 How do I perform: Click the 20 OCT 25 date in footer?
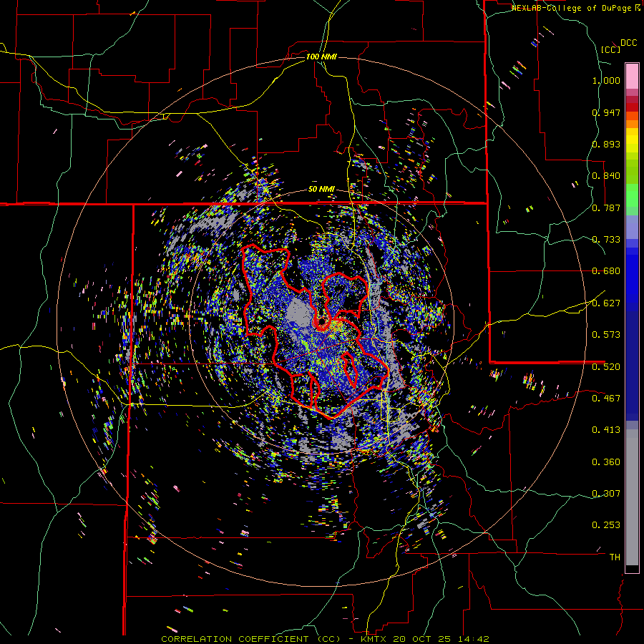coord(421,639)
